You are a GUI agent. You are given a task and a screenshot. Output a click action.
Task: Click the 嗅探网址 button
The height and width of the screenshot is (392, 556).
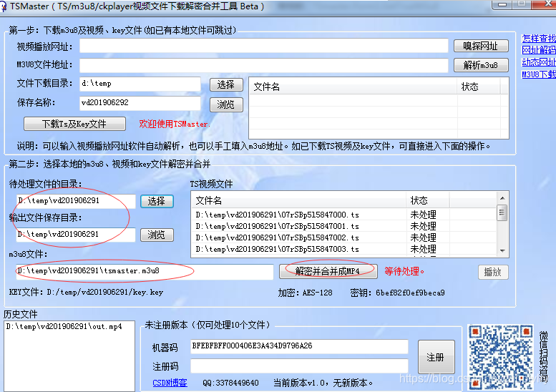481,46
